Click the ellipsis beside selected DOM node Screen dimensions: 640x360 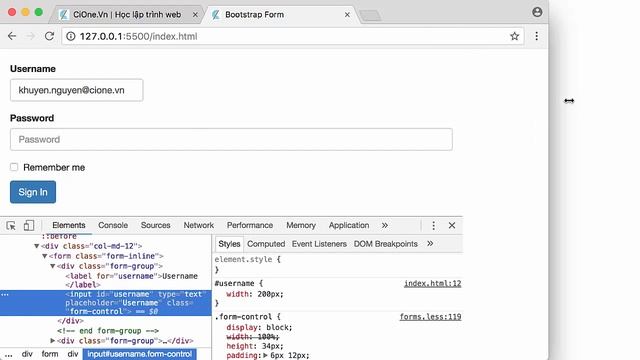tap(5, 294)
